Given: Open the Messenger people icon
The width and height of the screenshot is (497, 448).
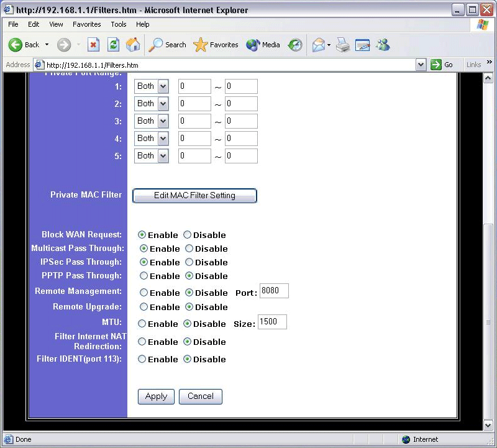Looking at the screenshot, I should click(383, 45).
